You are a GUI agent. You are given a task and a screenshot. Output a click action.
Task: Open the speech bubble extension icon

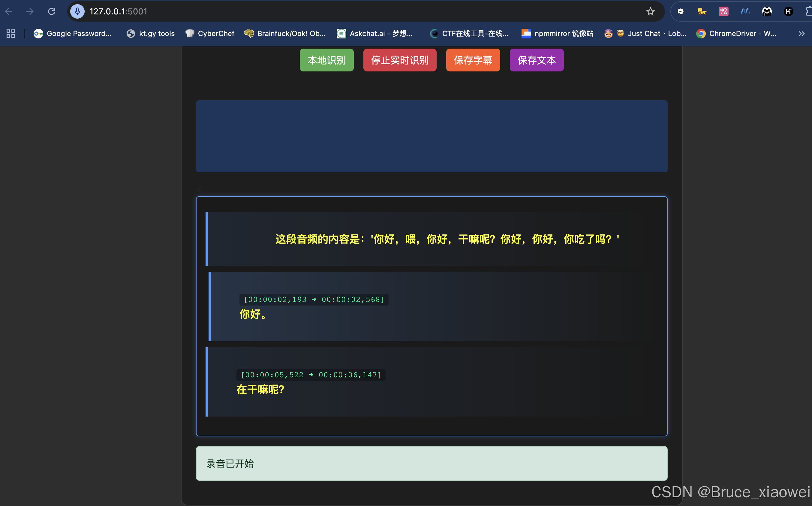coord(680,11)
